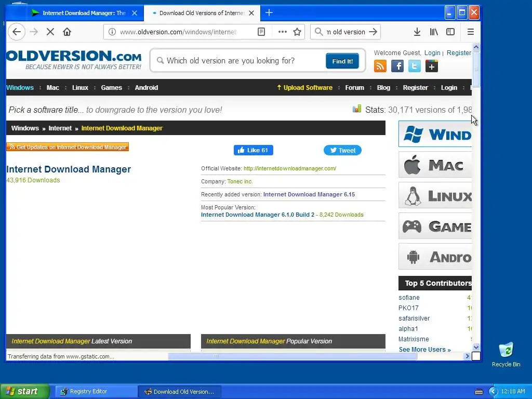Click See More Users link

(425, 350)
